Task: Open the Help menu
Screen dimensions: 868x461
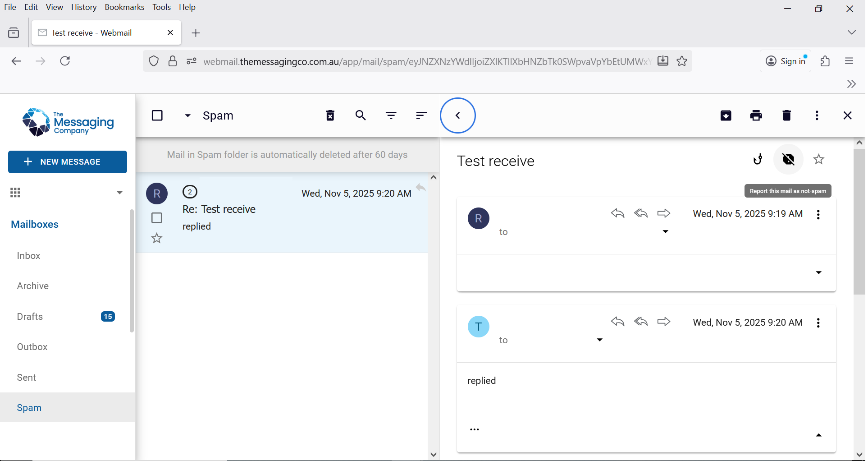Action: click(187, 7)
